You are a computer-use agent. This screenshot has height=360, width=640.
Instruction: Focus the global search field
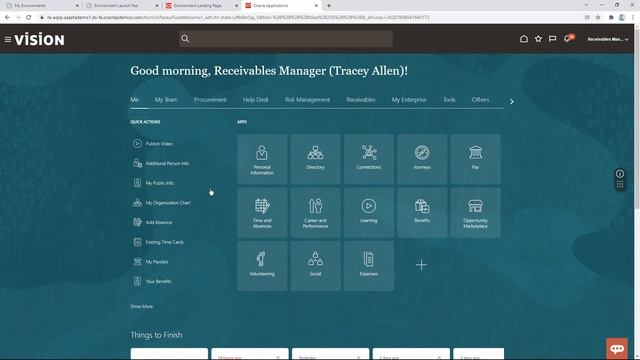click(x=286, y=39)
